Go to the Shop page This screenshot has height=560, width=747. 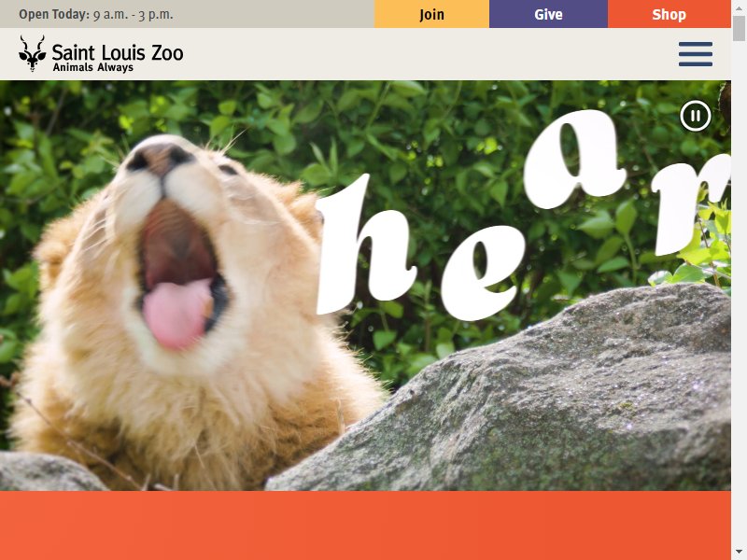click(x=669, y=14)
